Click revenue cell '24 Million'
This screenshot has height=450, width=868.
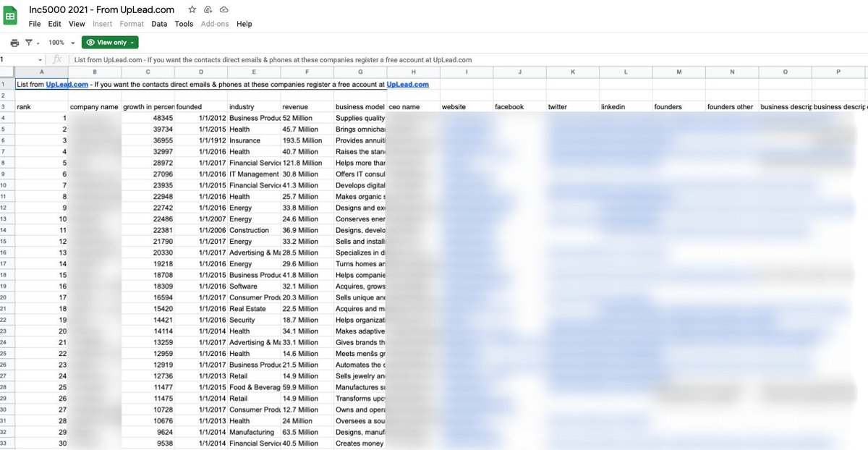coord(307,421)
